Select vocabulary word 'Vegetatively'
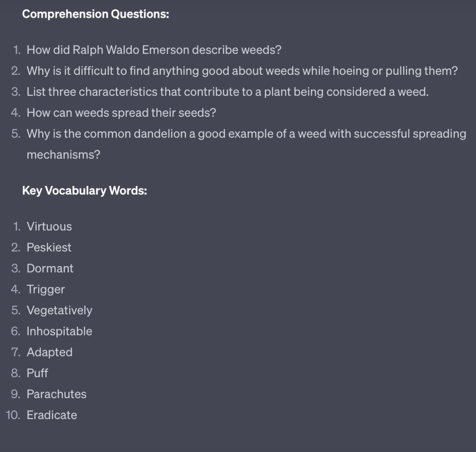The image size is (476, 452). click(x=59, y=311)
